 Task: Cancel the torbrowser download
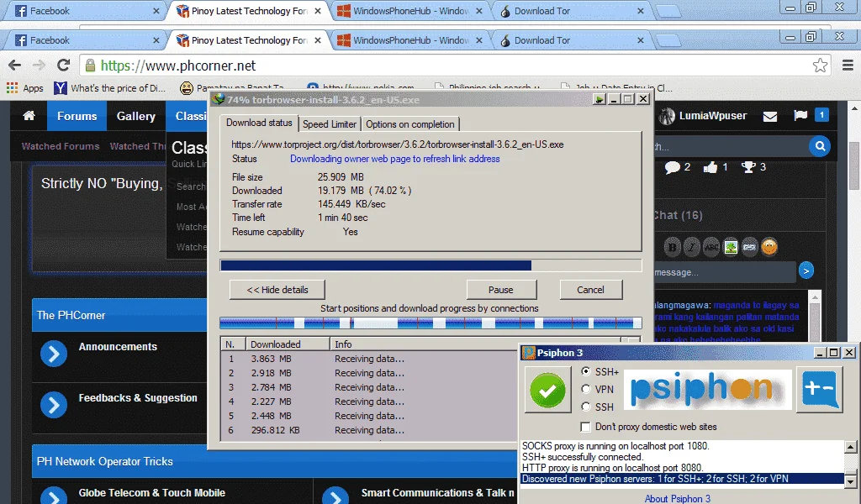pos(590,290)
